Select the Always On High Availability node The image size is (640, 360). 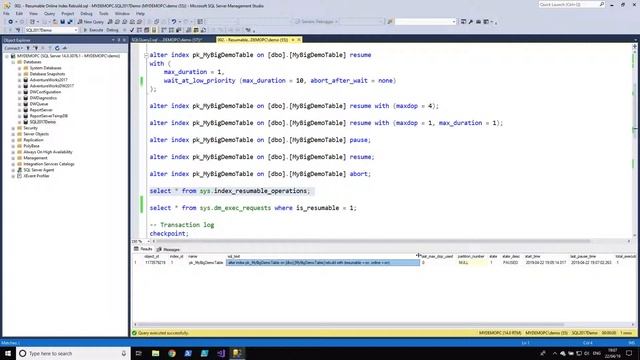point(48,152)
